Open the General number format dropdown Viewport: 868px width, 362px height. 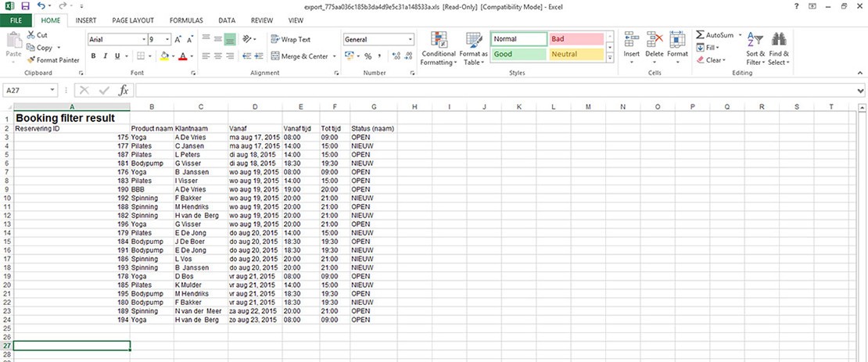(411, 39)
